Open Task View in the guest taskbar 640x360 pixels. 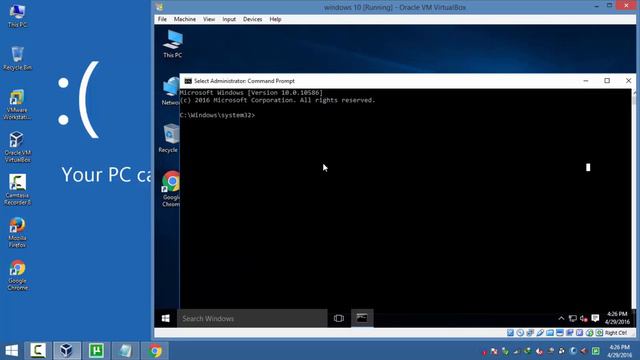338,318
